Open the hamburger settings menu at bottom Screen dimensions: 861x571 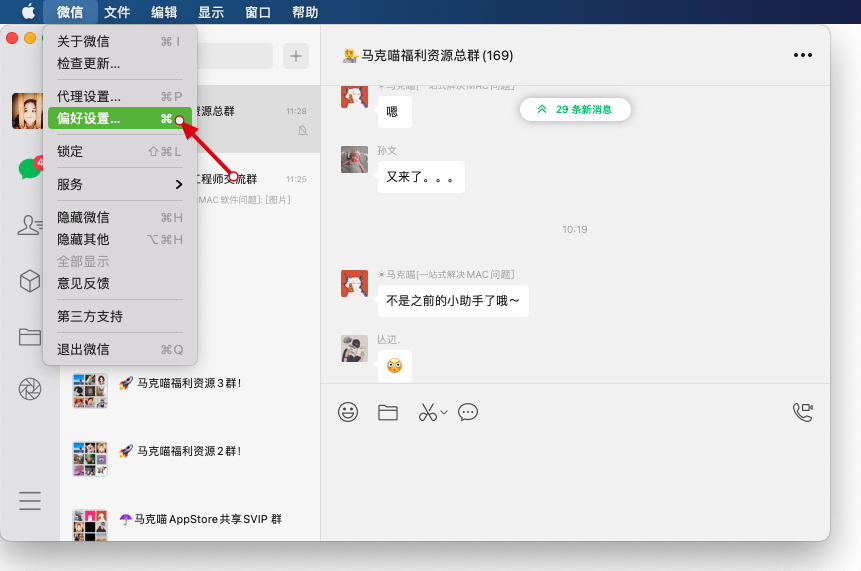click(x=30, y=501)
